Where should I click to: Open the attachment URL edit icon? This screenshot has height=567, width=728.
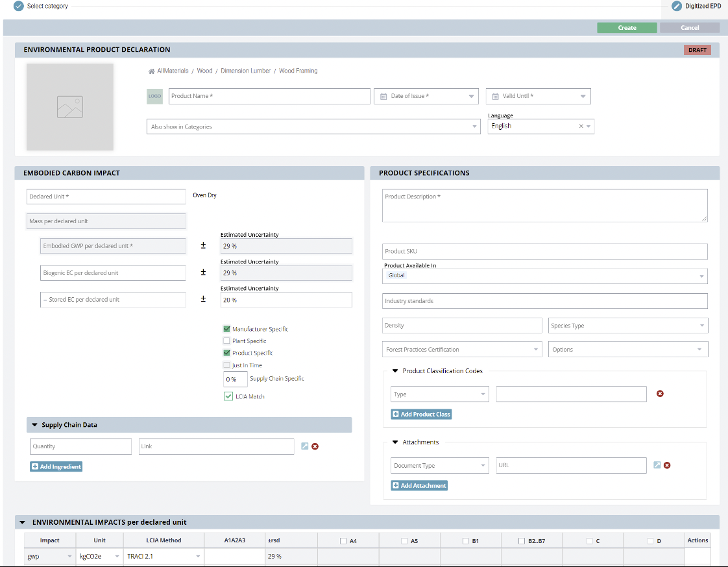pyautogui.click(x=657, y=465)
